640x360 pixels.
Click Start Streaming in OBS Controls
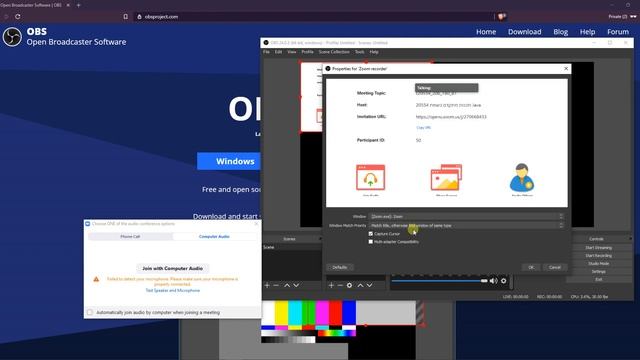tap(598, 248)
